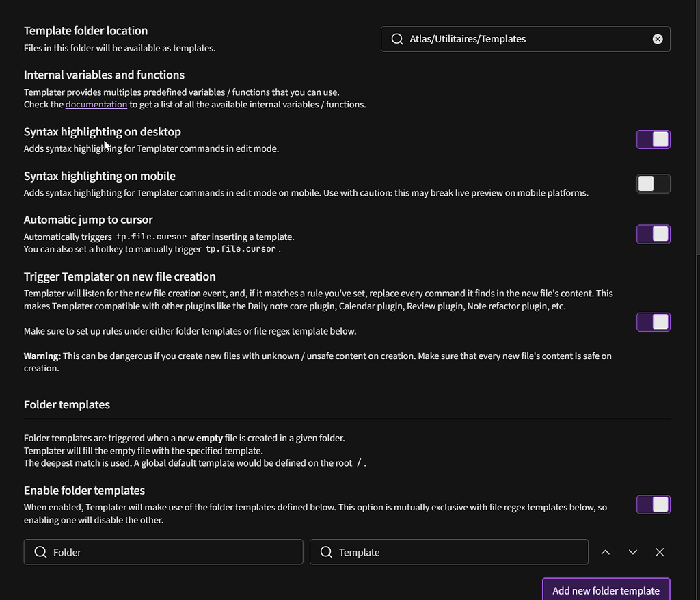Toggle Trigger Templater on new file creation

[x=653, y=322]
